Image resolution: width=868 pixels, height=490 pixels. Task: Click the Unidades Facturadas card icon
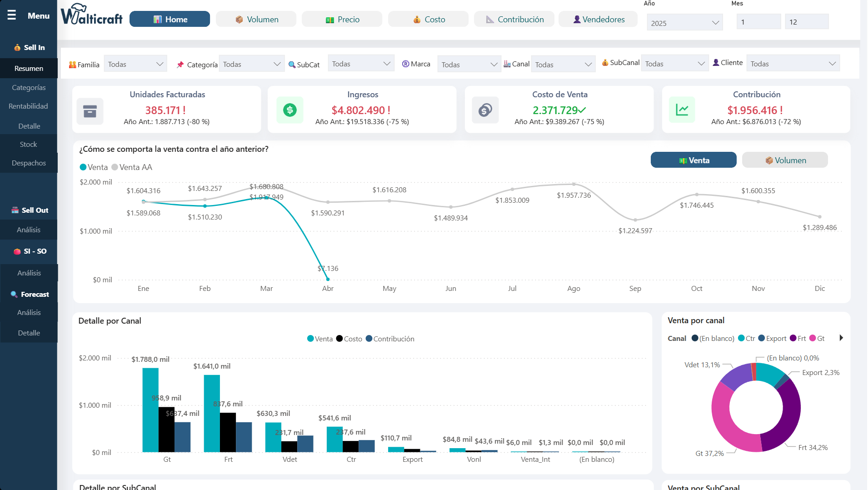(x=90, y=111)
